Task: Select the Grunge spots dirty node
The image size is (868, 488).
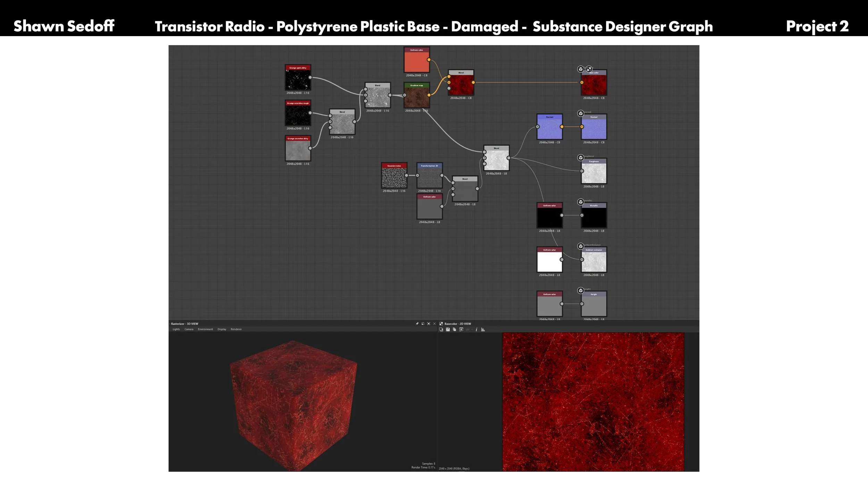Action: click(298, 77)
